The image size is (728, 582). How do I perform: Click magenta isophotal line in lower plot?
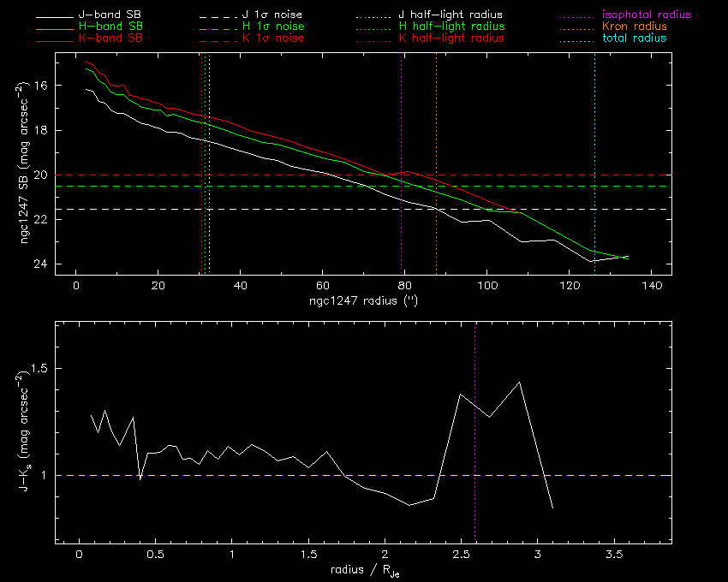475,431
